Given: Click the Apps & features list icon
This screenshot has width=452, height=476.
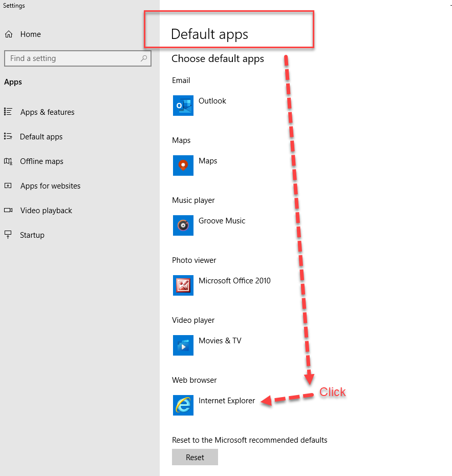Looking at the screenshot, I should tap(8, 112).
